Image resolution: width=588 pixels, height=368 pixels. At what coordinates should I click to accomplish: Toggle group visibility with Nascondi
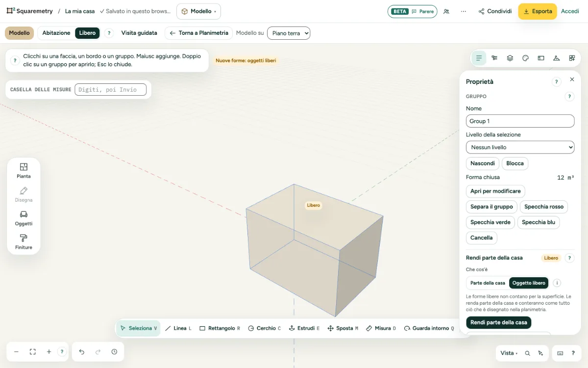[x=483, y=163]
